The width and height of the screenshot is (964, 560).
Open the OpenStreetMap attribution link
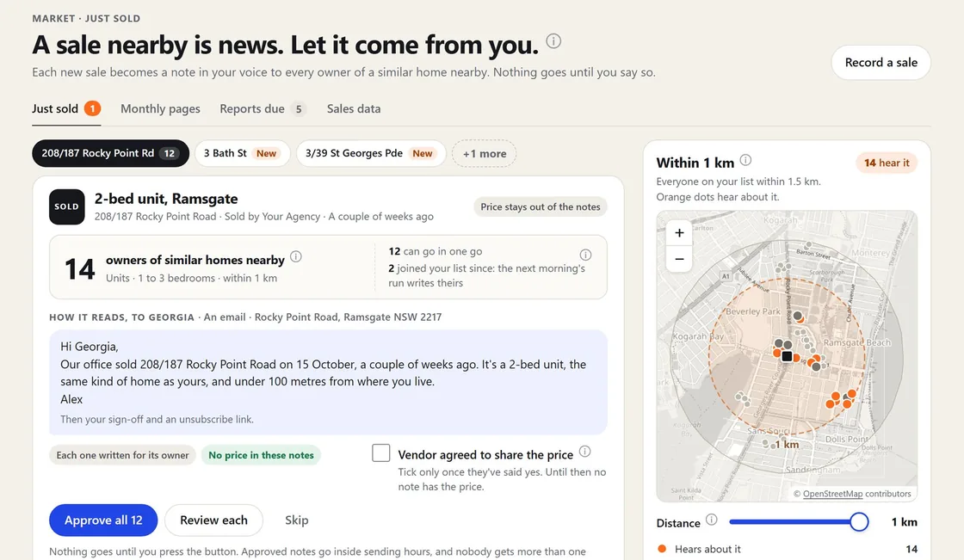coord(832,494)
